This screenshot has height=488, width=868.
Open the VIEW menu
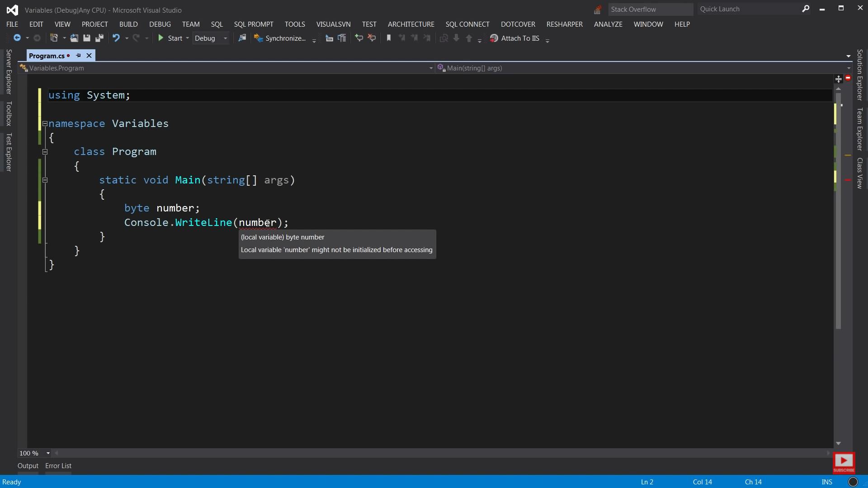[62, 24]
